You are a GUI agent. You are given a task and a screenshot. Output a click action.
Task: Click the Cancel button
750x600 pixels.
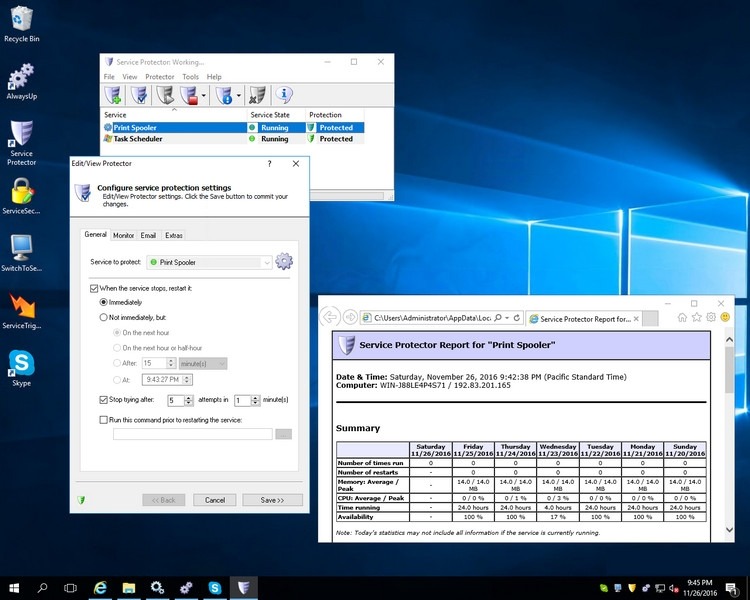click(215, 500)
